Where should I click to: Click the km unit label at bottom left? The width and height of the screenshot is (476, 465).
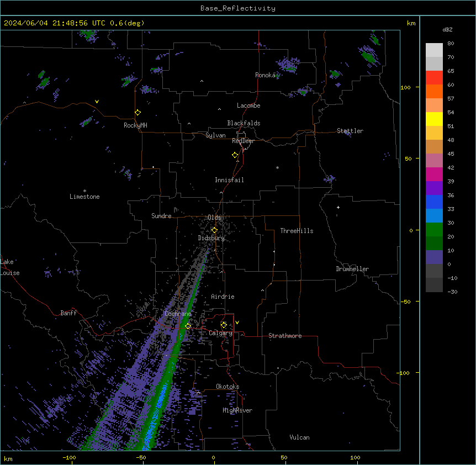pyautogui.click(x=8, y=458)
